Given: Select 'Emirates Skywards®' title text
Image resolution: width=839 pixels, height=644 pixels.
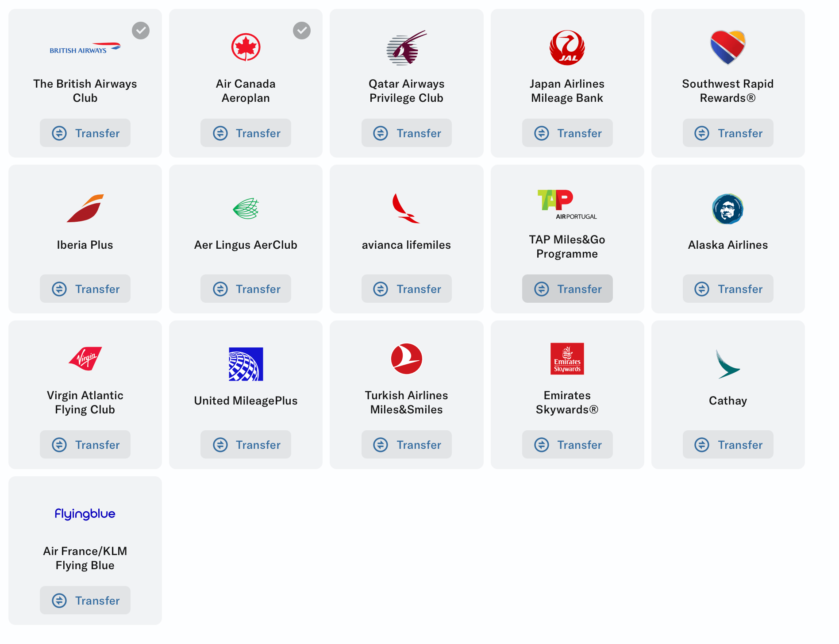Looking at the screenshot, I should [x=567, y=402].
